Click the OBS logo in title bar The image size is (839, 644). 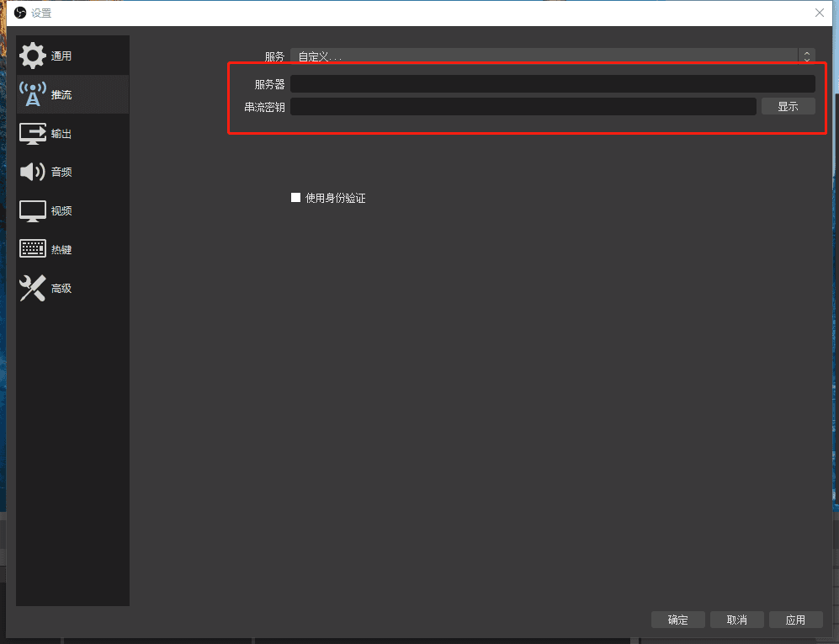coord(20,13)
